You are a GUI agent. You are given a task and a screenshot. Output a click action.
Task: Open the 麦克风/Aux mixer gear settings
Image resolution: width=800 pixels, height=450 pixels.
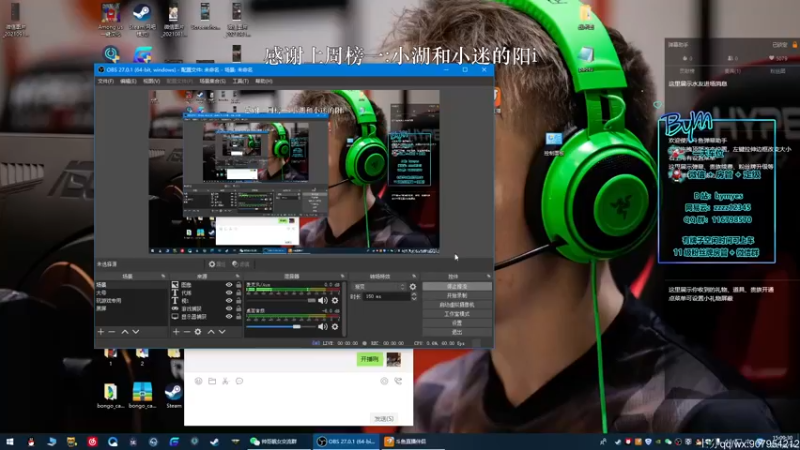pyautogui.click(x=335, y=301)
